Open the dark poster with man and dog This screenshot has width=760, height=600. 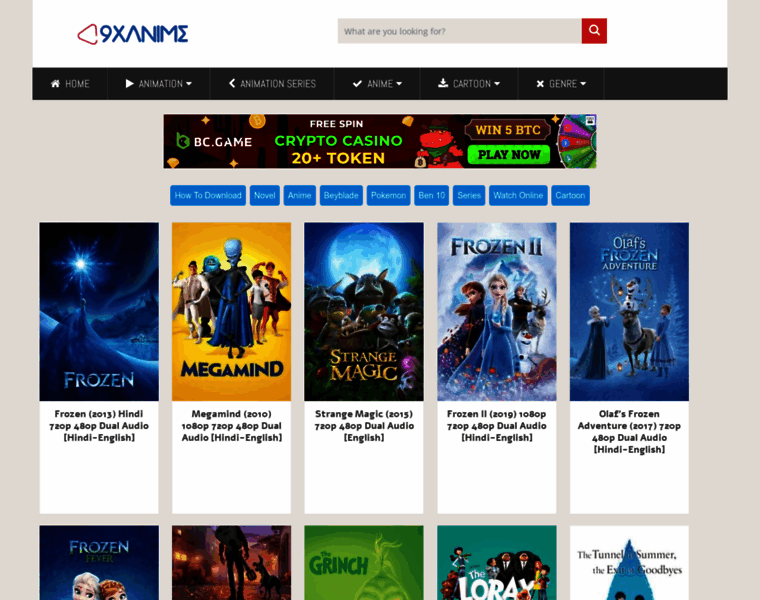(232, 563)
